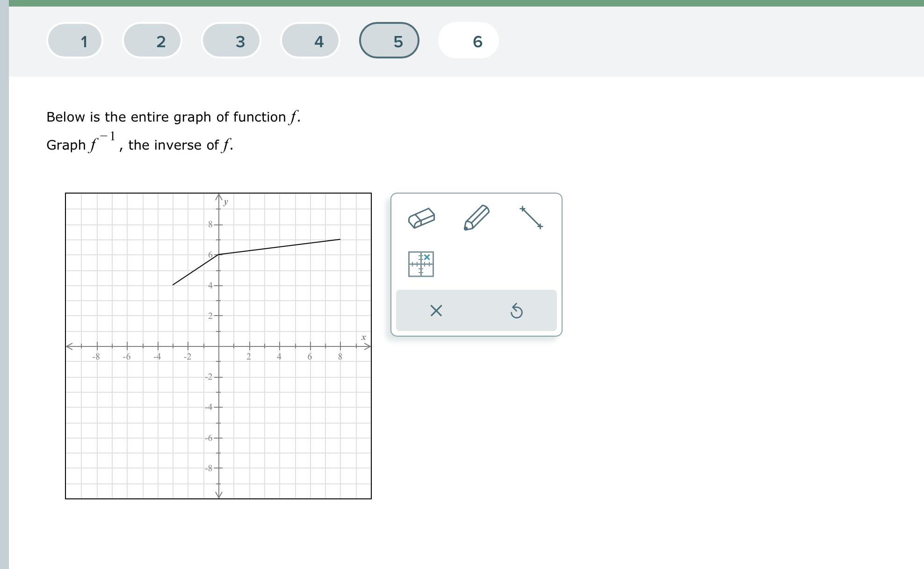Click the gridline at x equals 8
The width and height of the screenshot is (924, 569).
(340, 347)
